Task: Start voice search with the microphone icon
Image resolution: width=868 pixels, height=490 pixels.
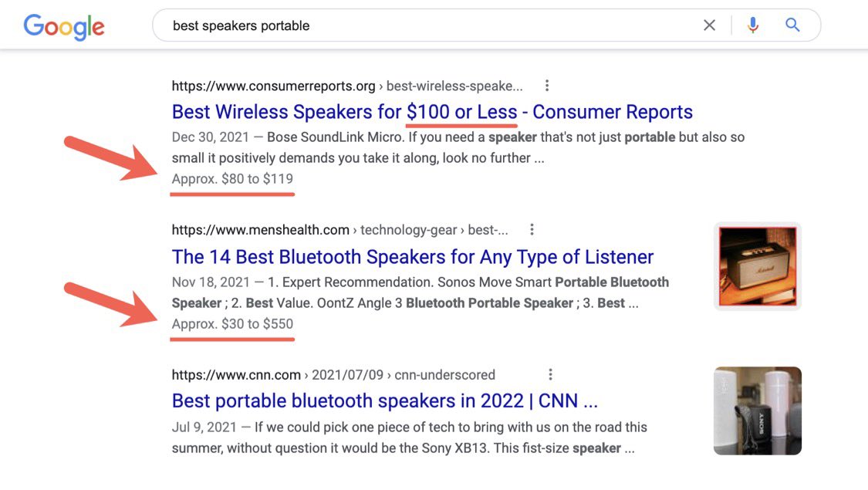Action: (752, 25)
